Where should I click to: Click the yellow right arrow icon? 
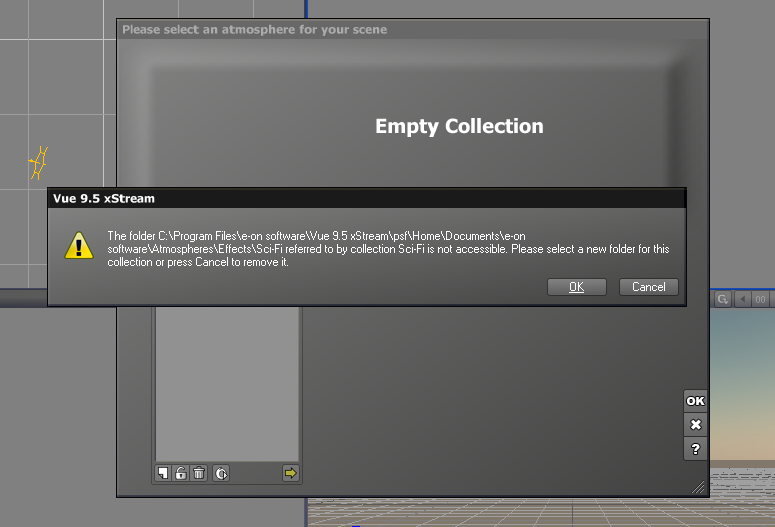[x=291, y=473]
